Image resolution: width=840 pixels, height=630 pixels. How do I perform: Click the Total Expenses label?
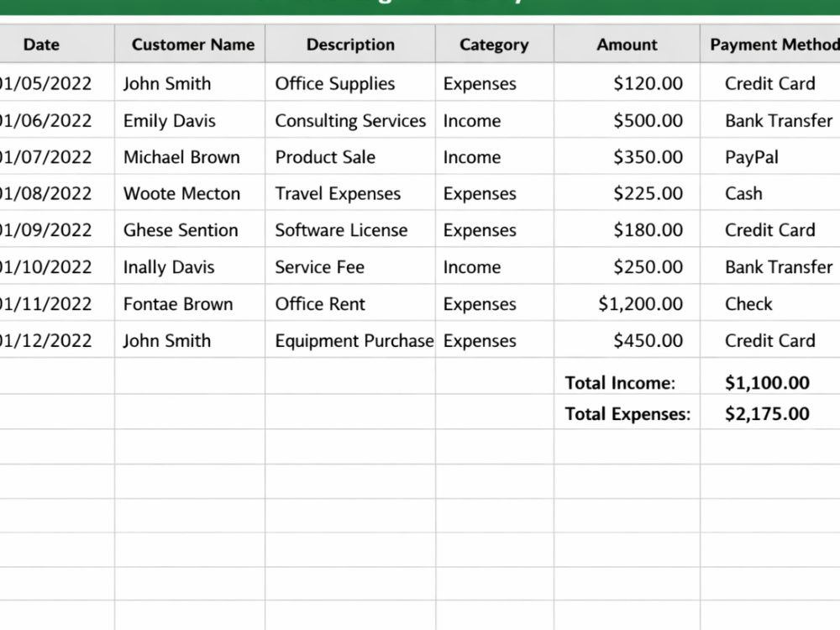[x=627, y=413]
